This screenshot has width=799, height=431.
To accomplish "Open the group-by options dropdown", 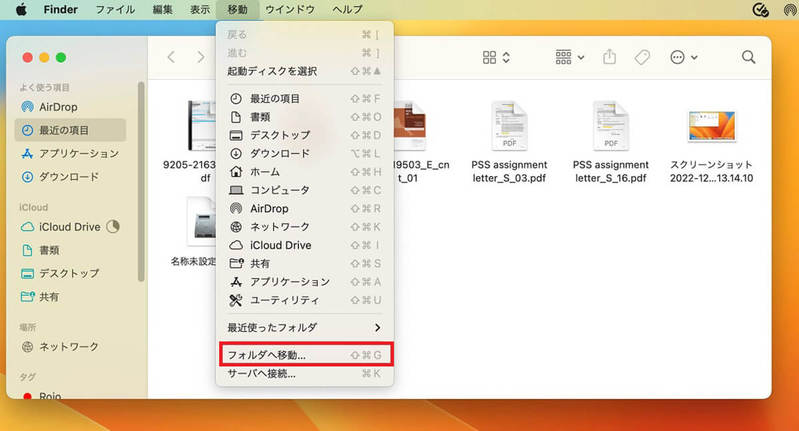I will (570, 57).
